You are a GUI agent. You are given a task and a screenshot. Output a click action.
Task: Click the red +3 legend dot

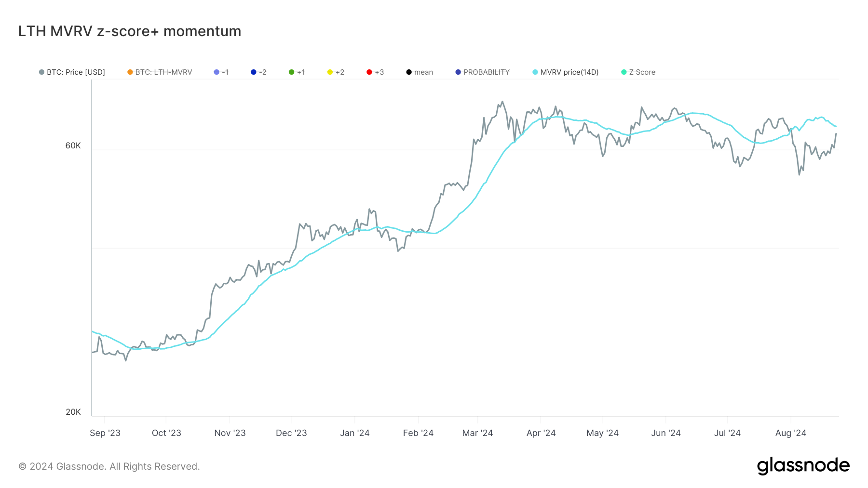coord(369,72)
